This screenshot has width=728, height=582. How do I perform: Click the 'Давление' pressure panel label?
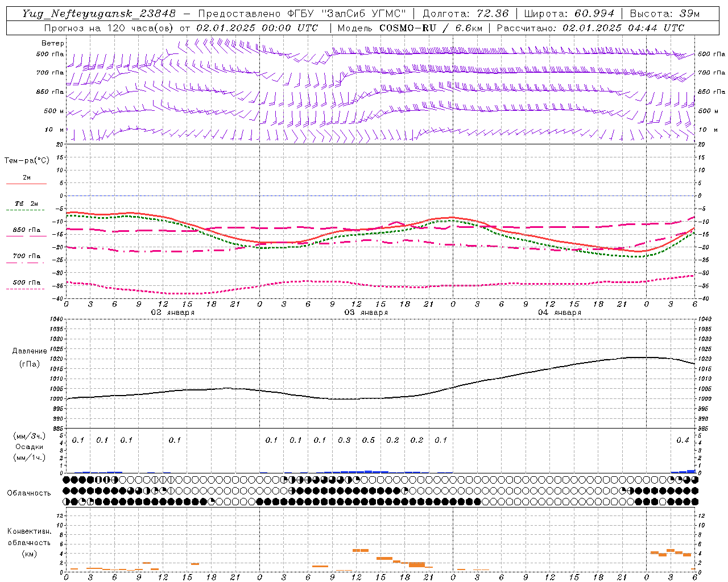tap(30, 351)
